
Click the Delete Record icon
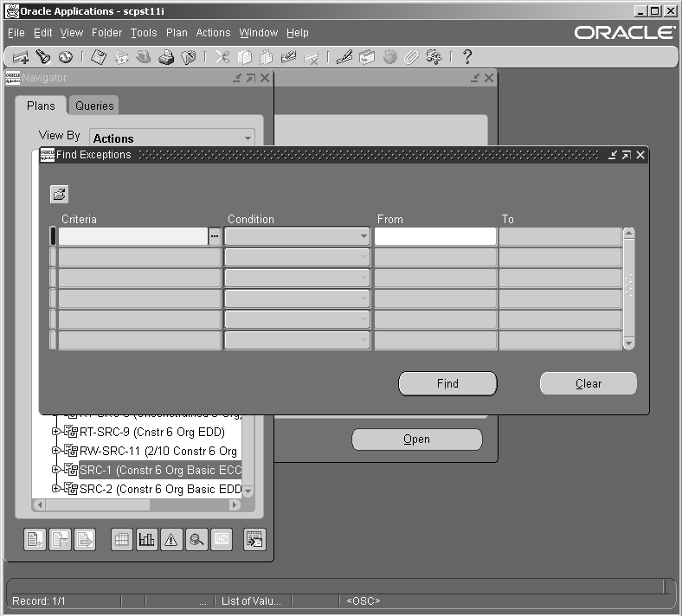pos(311,57)
